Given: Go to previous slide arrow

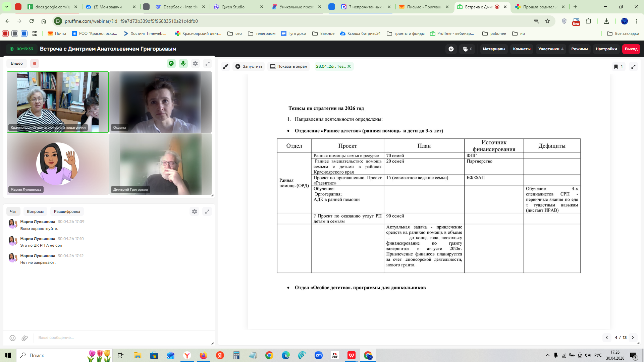Looking at the screenshot, I should [607, 338].
